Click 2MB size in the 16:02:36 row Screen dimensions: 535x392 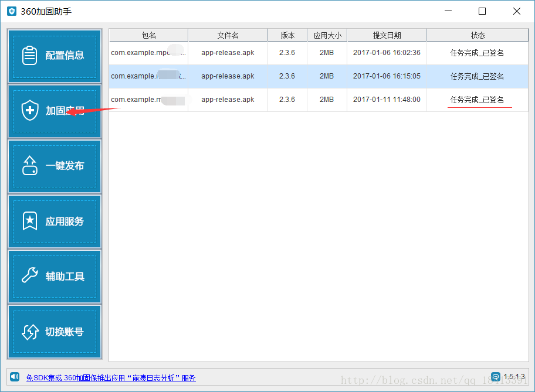(327, 53)
